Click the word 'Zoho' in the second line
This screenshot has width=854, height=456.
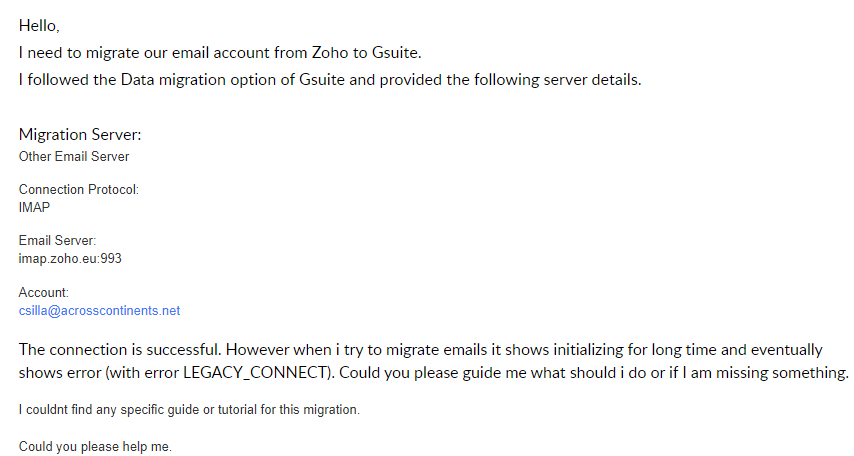pos(330,53)
